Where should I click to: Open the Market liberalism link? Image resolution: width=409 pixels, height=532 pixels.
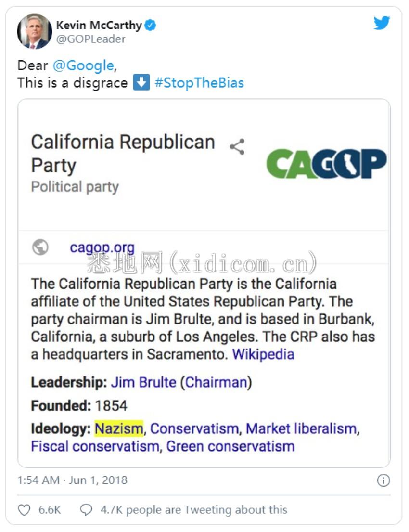(x=301, y=429)
